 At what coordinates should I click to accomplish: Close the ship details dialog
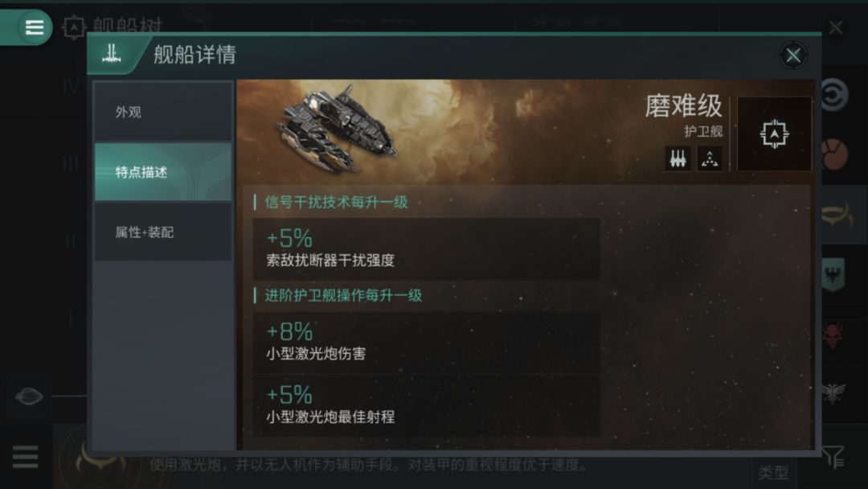(792, 55)
